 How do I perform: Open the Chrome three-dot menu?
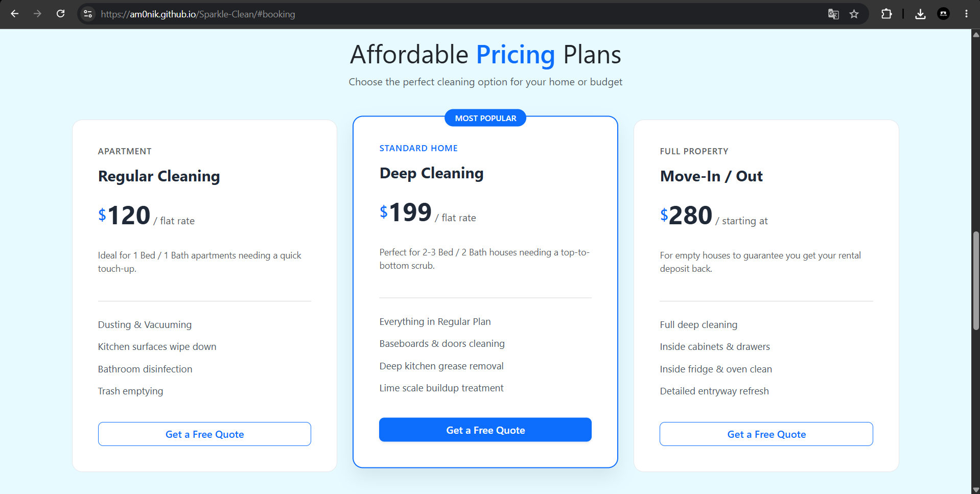pyautogui.click(x=966, y=14)
